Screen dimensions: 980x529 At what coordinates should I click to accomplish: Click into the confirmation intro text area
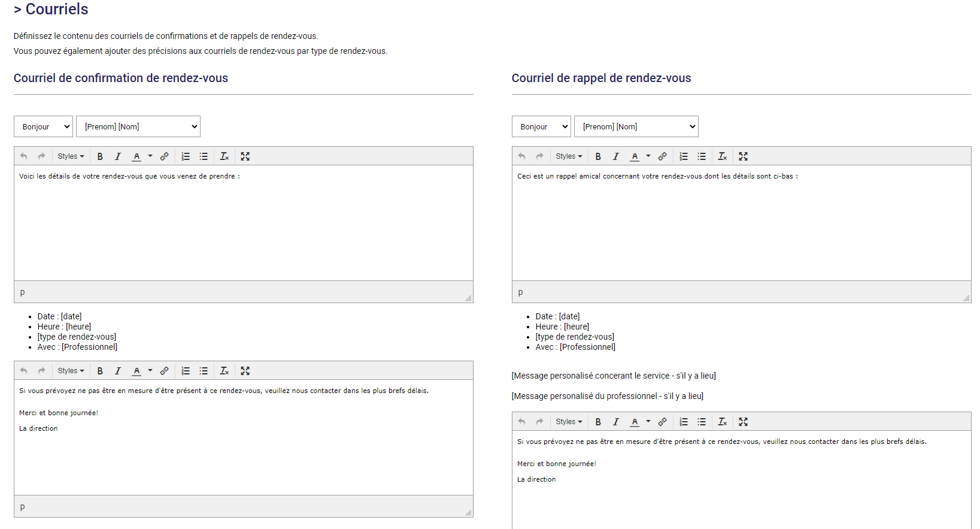[243, 222]
